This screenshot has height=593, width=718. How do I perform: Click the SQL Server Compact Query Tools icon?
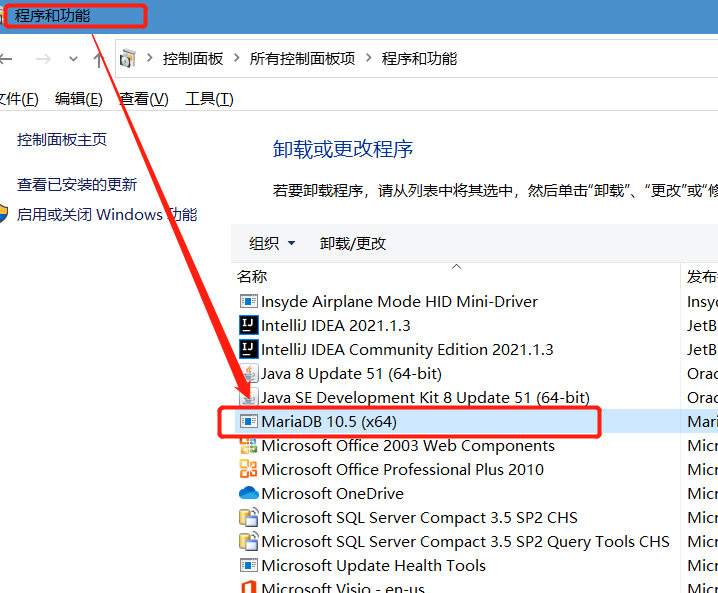coord(249,541)
